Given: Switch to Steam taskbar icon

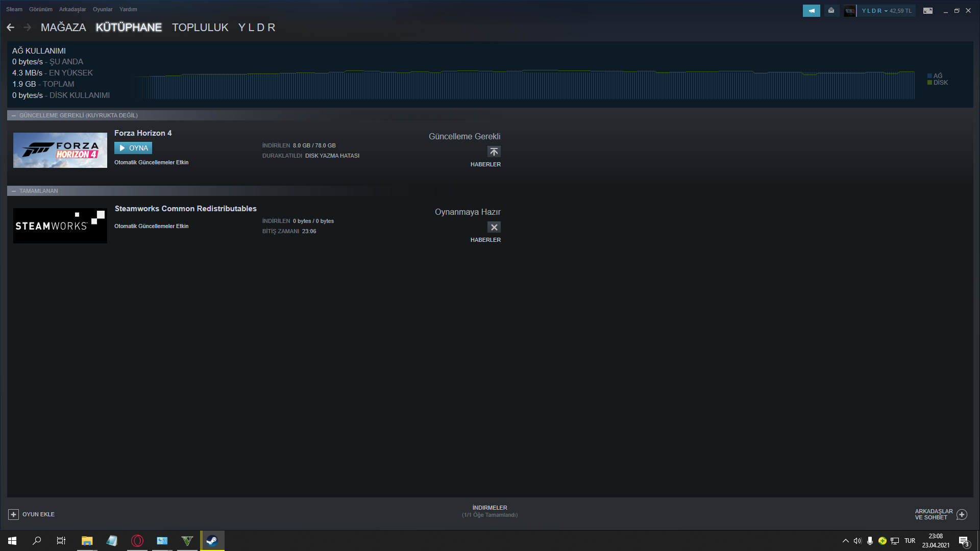Looking at the screenshot, I should (212, 541).
